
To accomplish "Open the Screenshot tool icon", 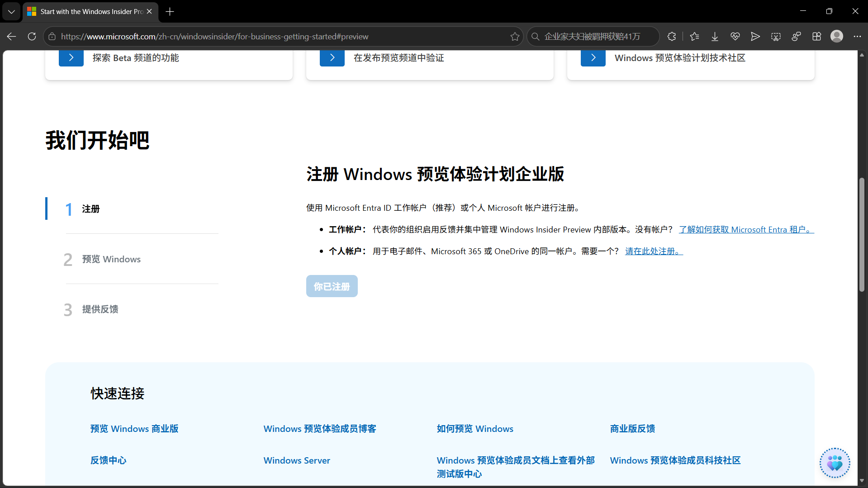I will click(776, 37).
